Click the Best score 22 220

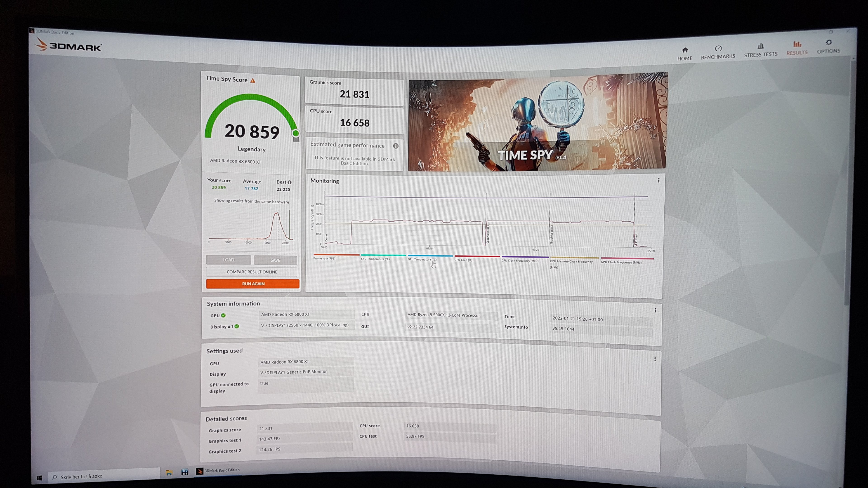283,189
